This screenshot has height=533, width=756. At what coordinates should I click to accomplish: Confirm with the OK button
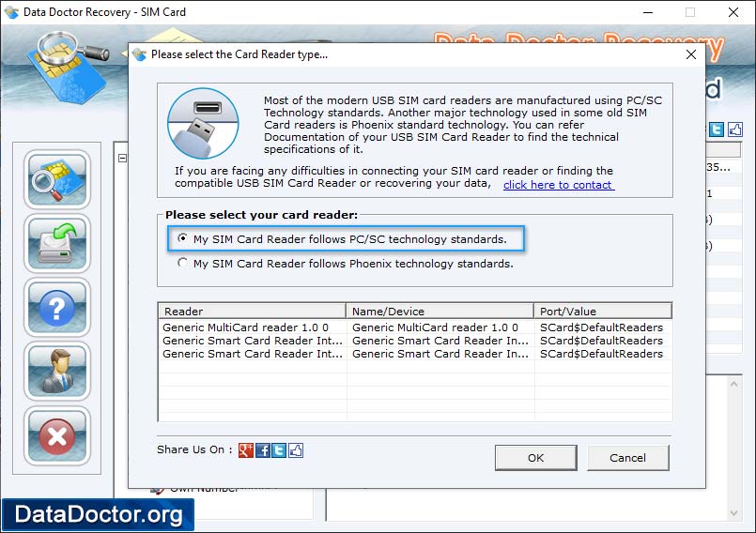click(535, 457)
